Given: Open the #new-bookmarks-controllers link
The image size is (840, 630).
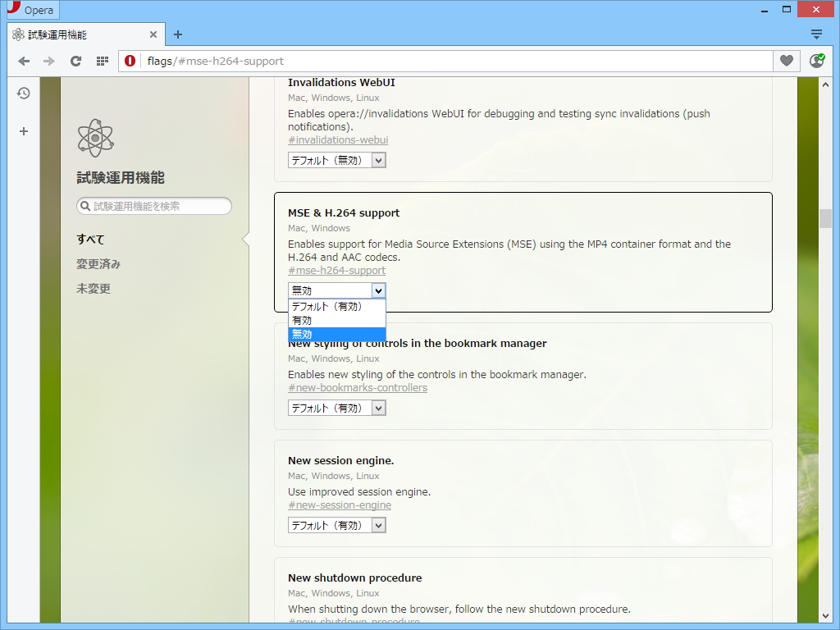Looking at the screenshot, I should click(x=358, y=388).
